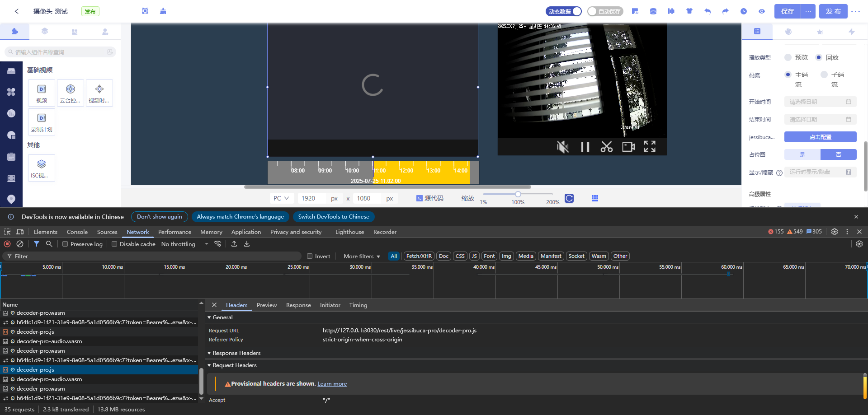Go back with the arrow near 摄像头-测试
The image size is (868, 415).
(x=17, y=11)
